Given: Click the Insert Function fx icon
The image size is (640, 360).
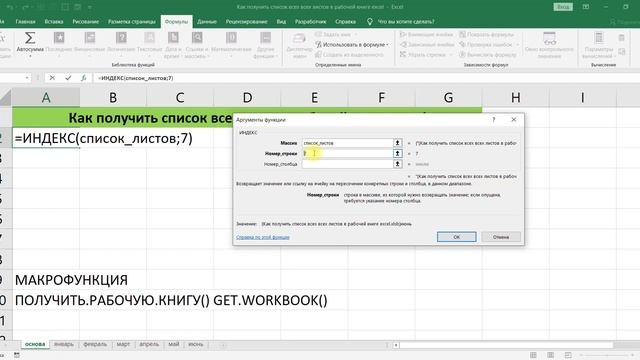Looking at the screenshot, I should [x=83, y=78].
